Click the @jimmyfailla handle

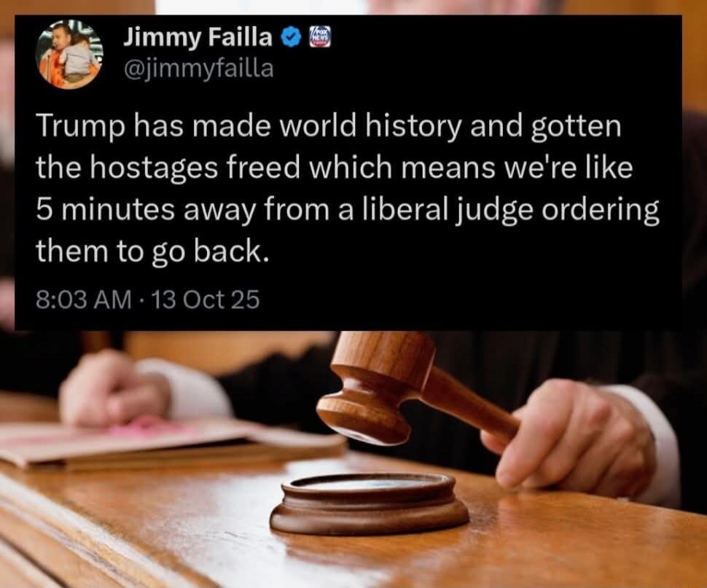[x=198, y=68]
